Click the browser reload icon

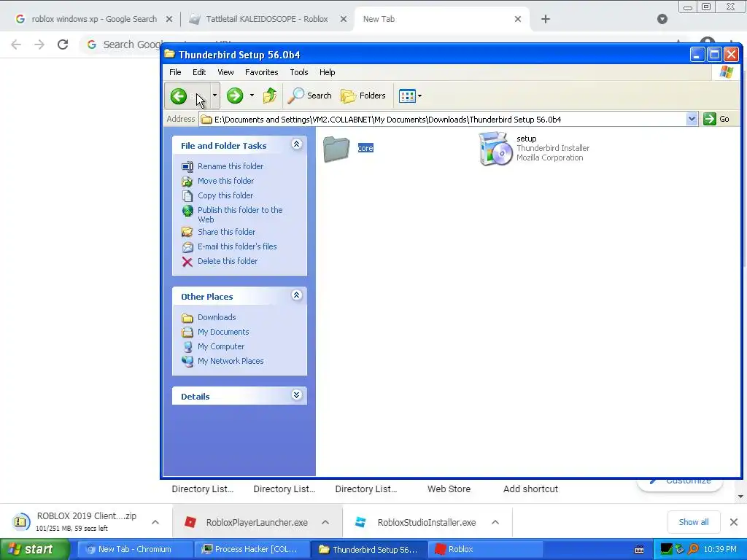pyautogui.click(x=63, y=44)
